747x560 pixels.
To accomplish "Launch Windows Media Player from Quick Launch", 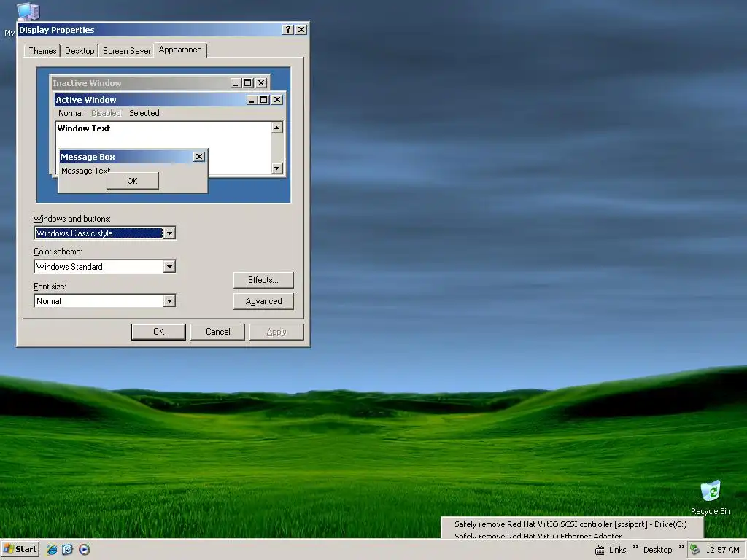I will pyautogui.click(x=85, y=550).
